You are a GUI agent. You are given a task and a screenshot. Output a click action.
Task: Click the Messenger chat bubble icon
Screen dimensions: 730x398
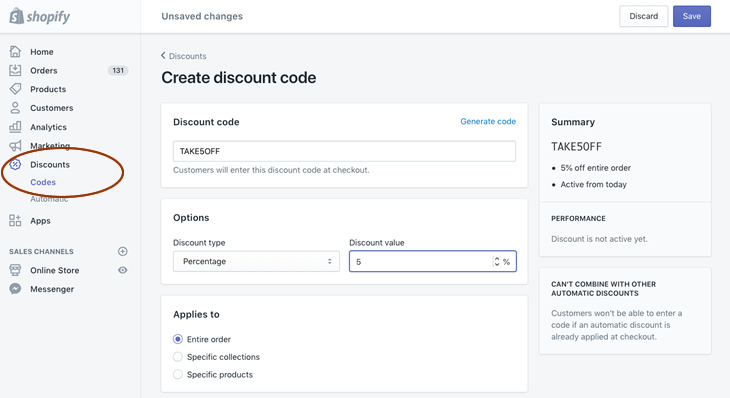coord(15,289)
